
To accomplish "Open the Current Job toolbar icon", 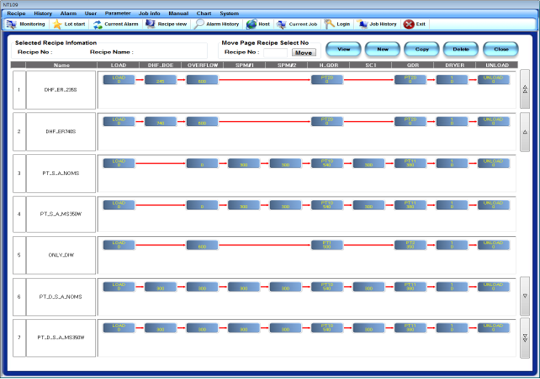I will (x=281, y=24).
